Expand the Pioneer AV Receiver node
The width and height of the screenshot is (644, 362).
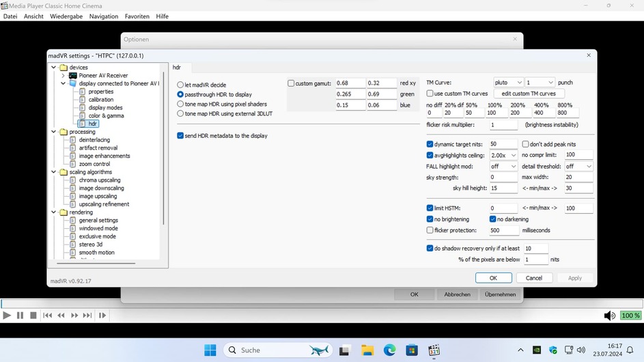[x=64, y=76]
